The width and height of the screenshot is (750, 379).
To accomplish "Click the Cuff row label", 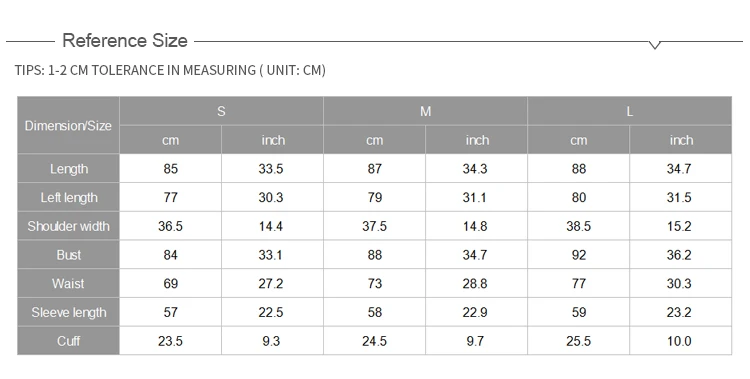I will coord(68,341).
